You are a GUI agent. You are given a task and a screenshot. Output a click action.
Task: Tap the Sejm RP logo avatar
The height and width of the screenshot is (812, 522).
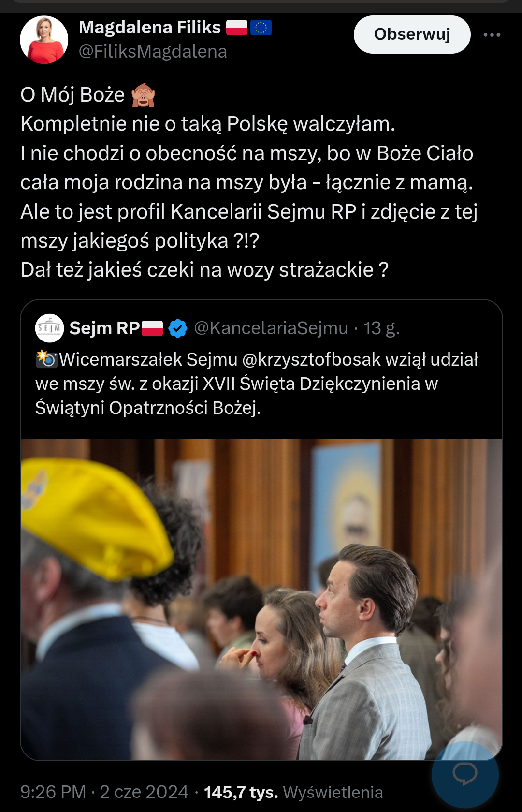point(49,328)
